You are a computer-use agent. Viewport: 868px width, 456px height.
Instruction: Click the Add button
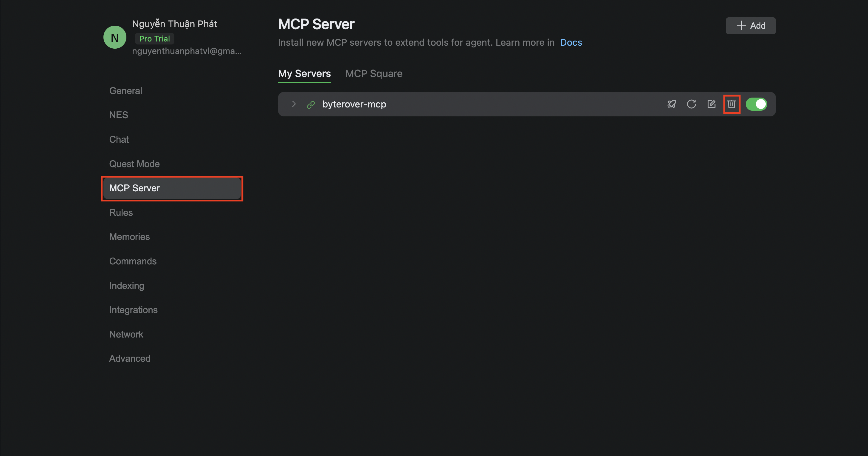pyautogui.click(x=750, y=26)
